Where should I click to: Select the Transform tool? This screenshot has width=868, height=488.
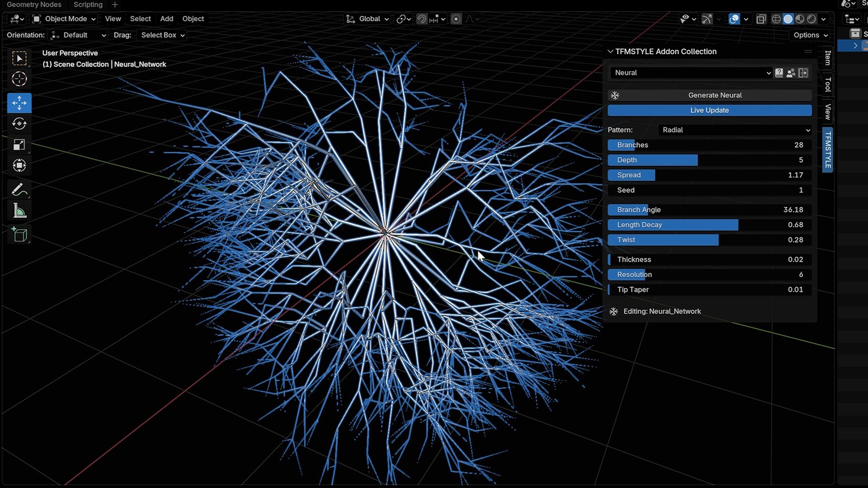click(x=19, y=165)
